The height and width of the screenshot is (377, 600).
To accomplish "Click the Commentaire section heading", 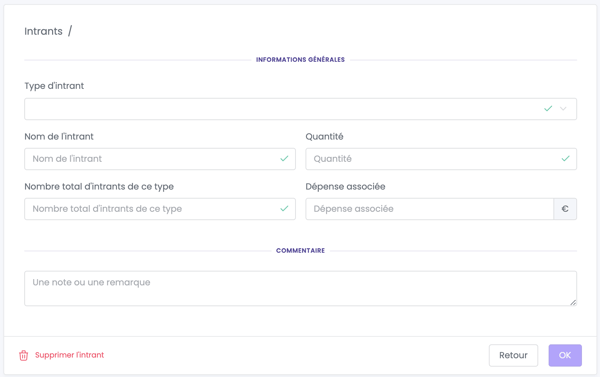I will pyautogui.click(x=300, y=251).
